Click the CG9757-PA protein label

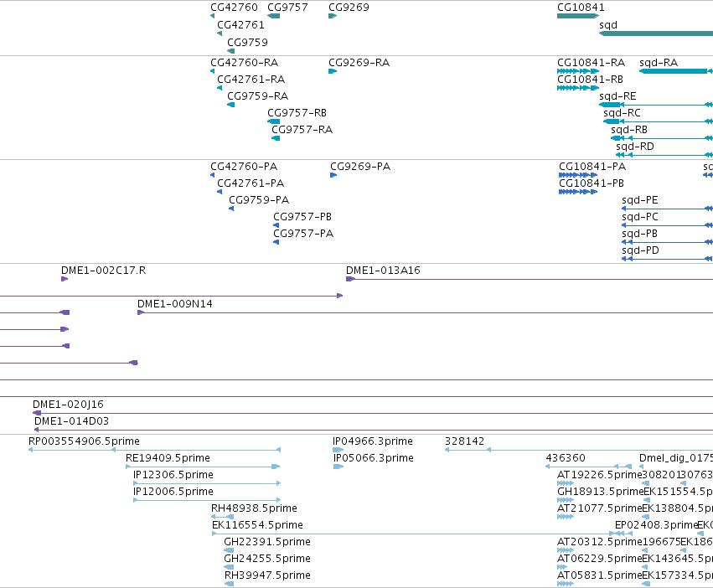click(x=303, y=234)
